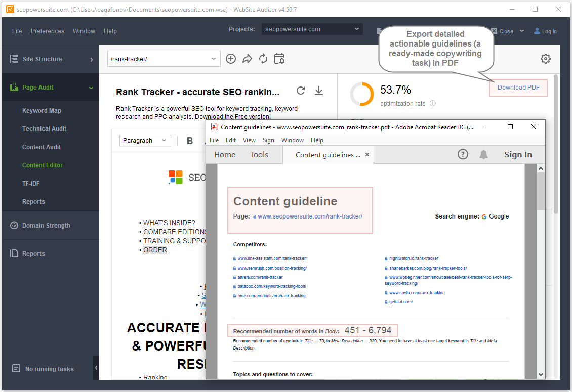Viewport: 572px width, 392px height.
Task: Click the Bold formatting button
Action: coord(190,141)
